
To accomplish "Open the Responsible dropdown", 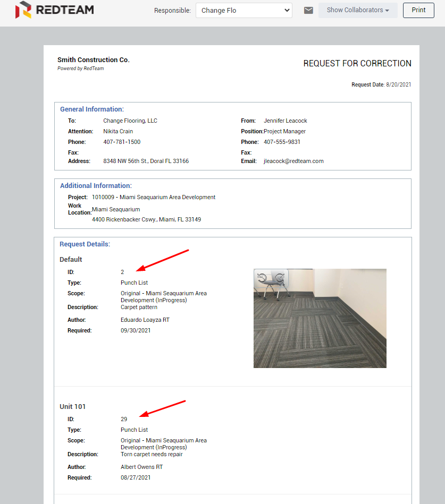I will [244, 10].
